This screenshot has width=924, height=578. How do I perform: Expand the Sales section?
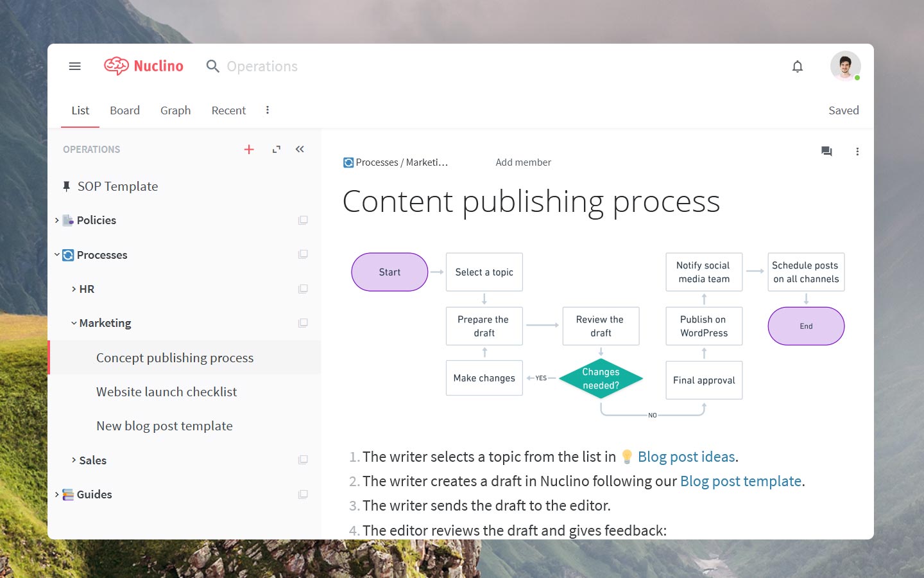coord(73,460)
